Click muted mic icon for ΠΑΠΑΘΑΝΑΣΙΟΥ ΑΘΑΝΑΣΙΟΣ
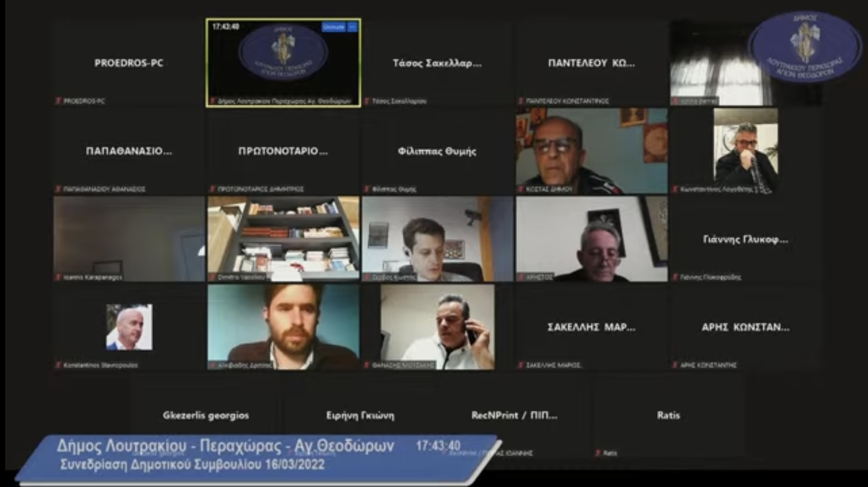Image resolution: width=868 pixels, height=487 pixels. 58,189
